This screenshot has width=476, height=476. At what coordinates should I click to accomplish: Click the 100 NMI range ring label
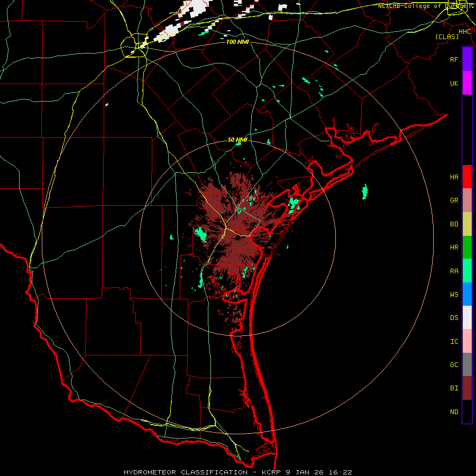click(237, 42)
